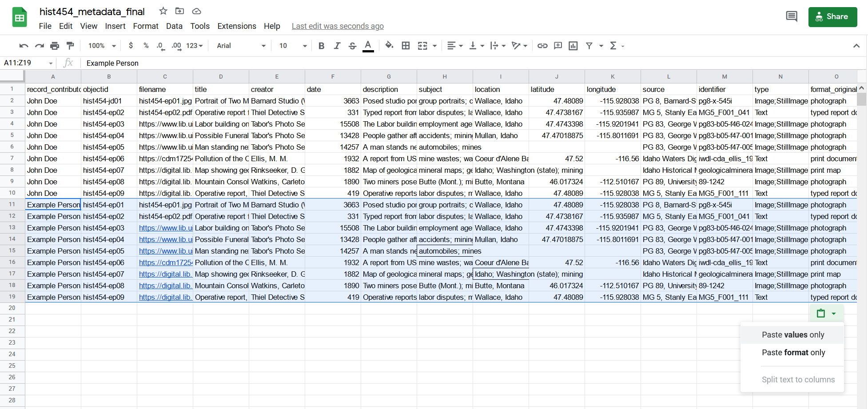Open the borders tool
The height and width of the screenshot is (409, 868).
(406, 46)
